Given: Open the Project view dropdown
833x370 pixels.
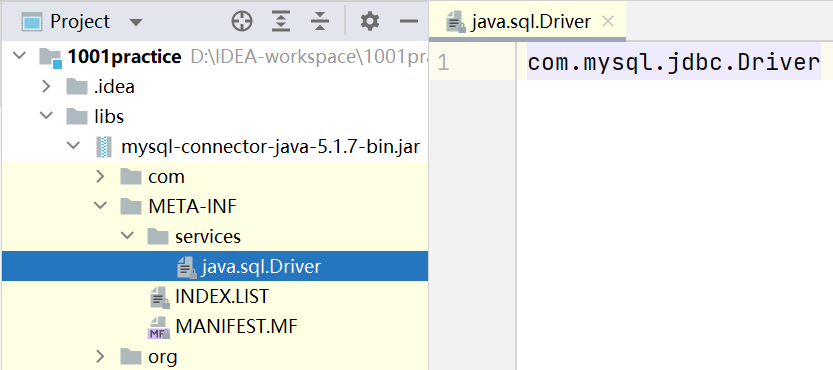Looking at the screenshot, I should [136, 22].
